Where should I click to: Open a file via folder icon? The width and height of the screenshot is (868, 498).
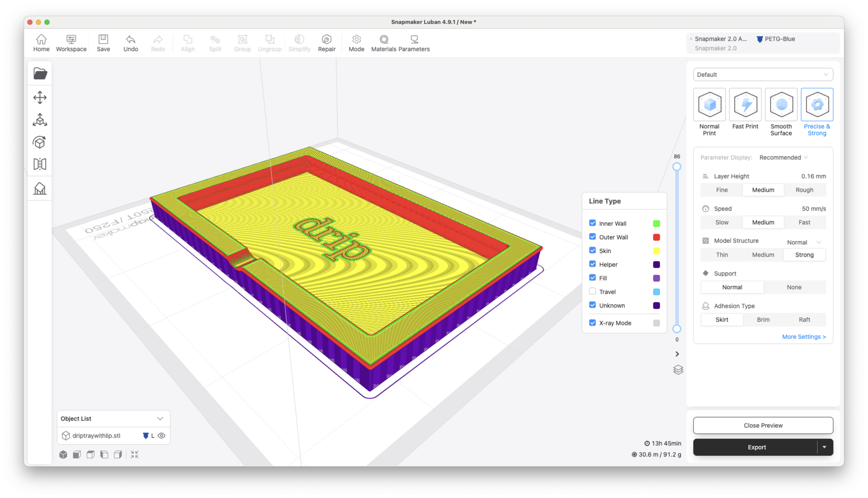click(x=40, y=73)
